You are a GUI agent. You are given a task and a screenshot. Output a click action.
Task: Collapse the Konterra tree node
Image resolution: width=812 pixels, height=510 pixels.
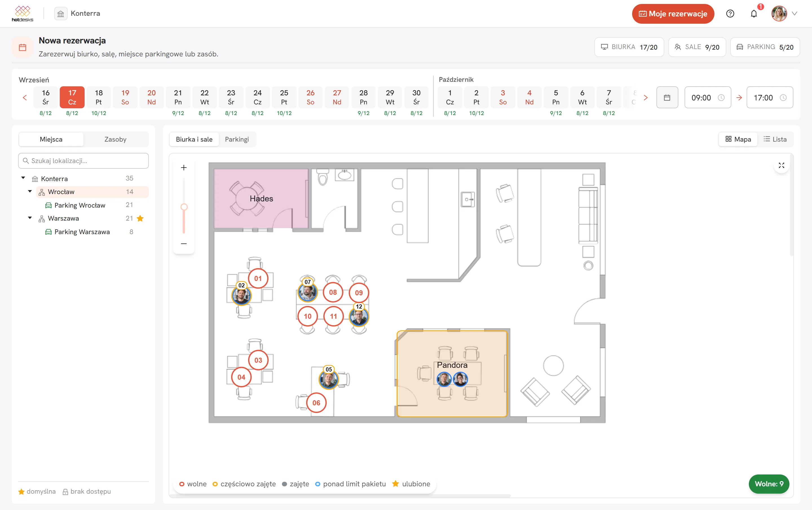[23, 178]
